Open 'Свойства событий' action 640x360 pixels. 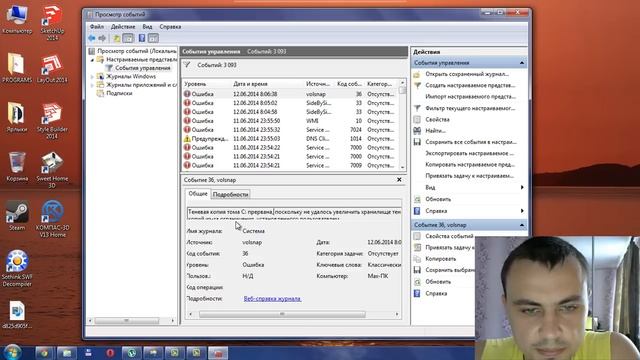[x=449, y=236]
